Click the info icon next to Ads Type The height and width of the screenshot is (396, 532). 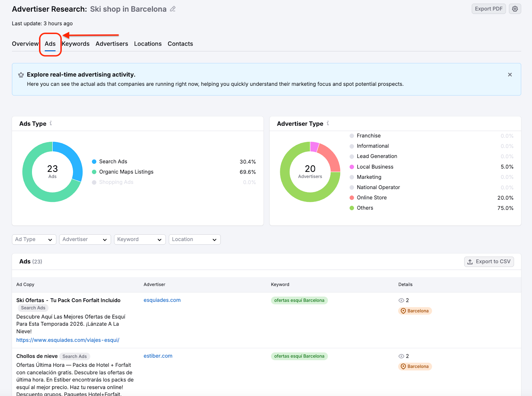(x=51, y=123)
